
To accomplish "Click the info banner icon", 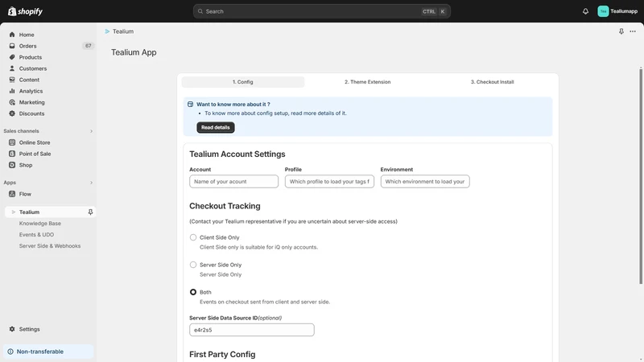I will (x=190, y=105).
